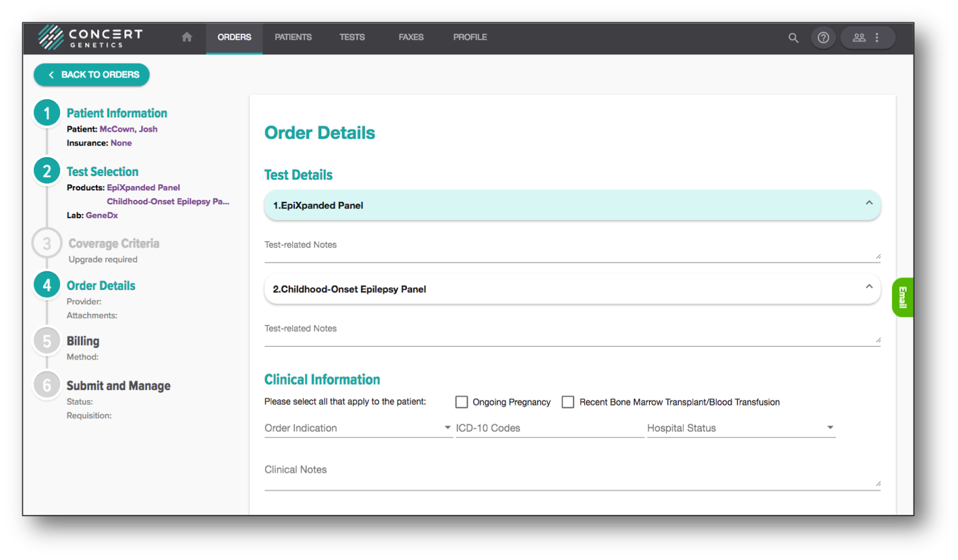Open the search icon in top navigation
The height and width of the screenshot is (560, 958).
tap(793, 38)
